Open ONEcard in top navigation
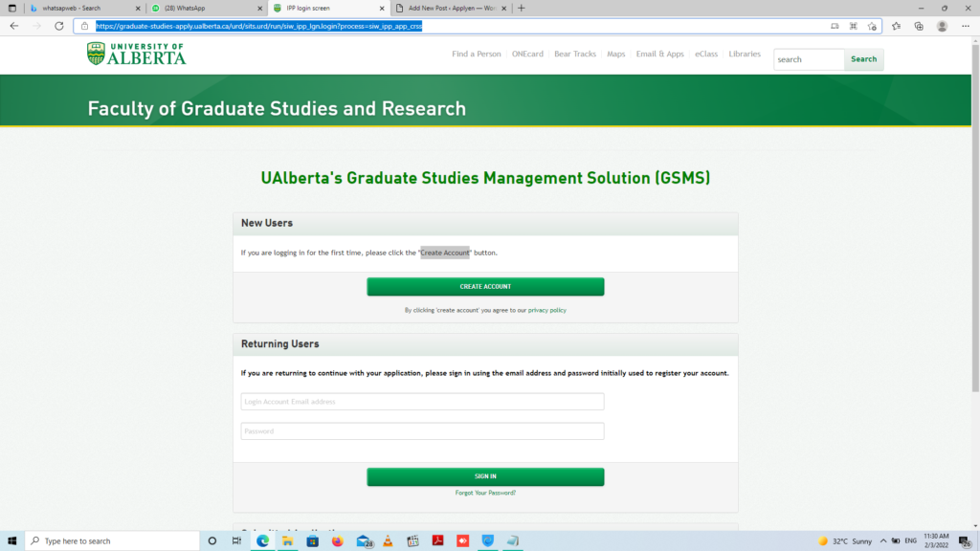 click(x=527, y=55)
